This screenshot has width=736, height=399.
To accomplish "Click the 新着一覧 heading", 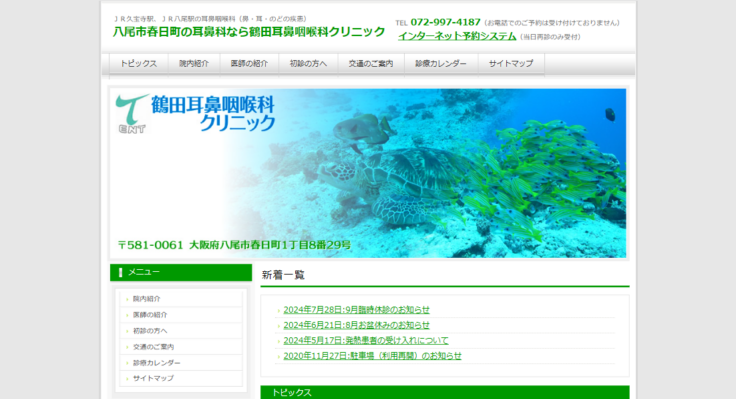I will click(x=283, y=275).
